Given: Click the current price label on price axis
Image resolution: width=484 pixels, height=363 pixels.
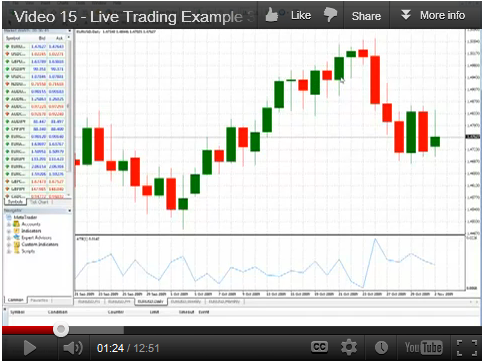Looking at the screenshot, I should [x=473, y=137].
